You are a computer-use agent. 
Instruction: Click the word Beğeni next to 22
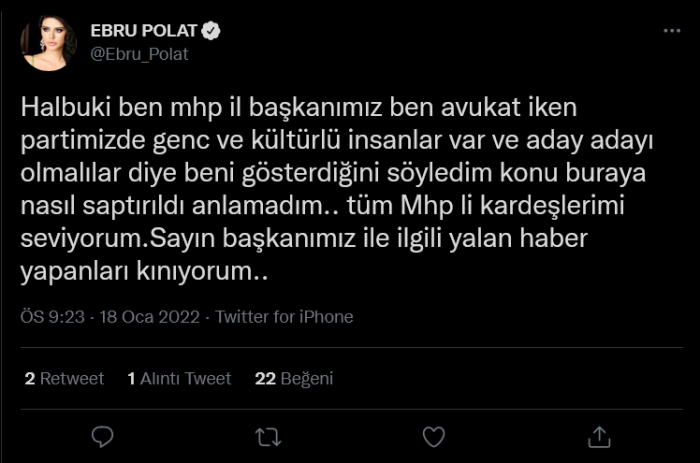306,379
